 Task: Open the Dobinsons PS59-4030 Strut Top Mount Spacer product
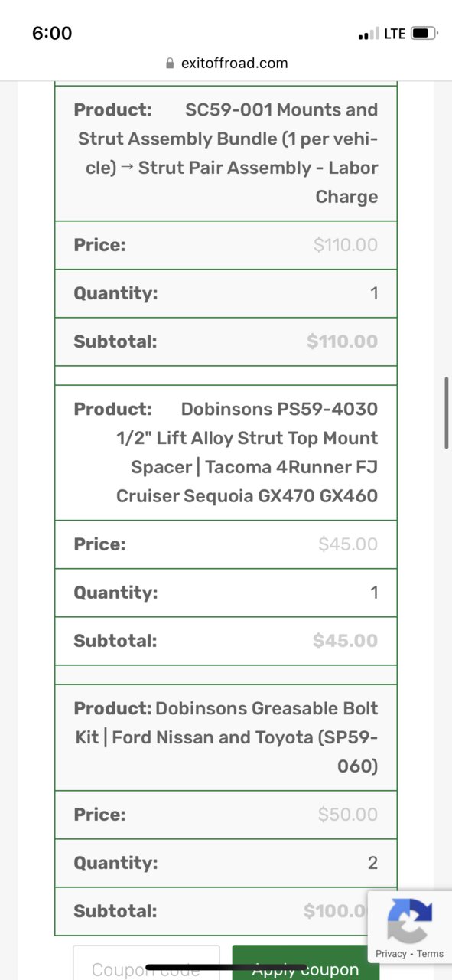(246, 452)
